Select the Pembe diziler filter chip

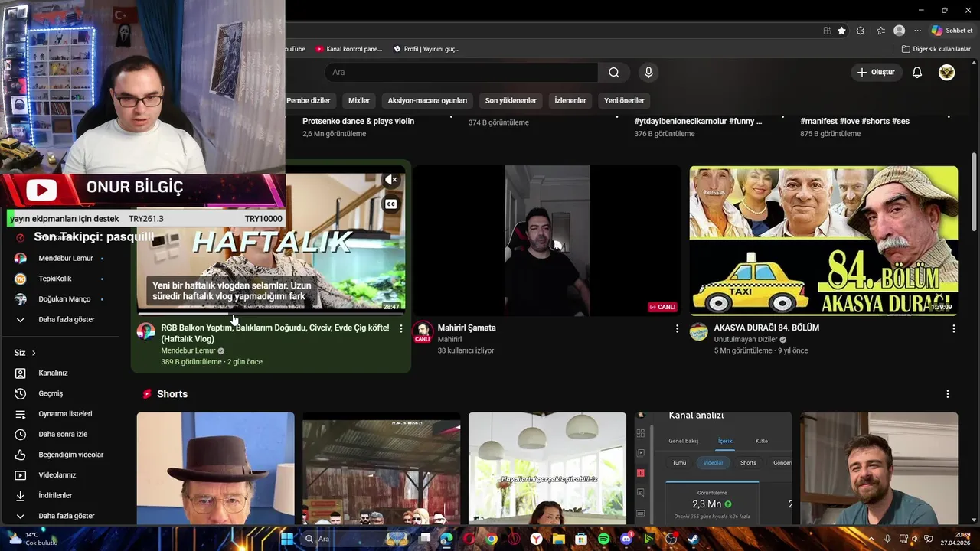point(309,100)
